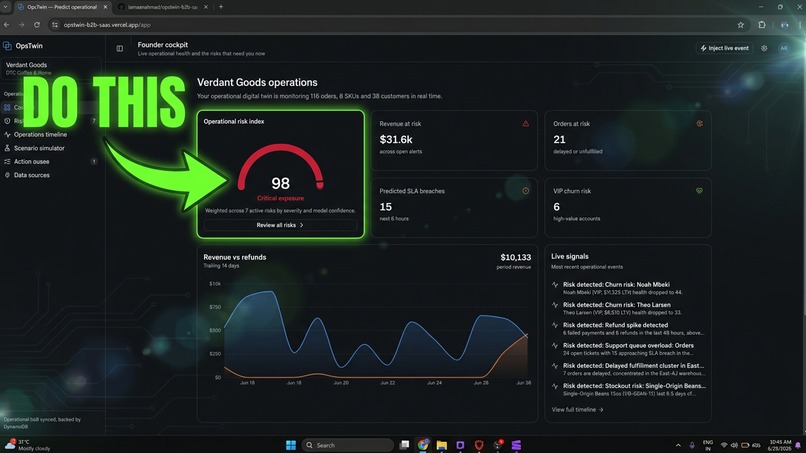806x453 pixels.
Task: Open browser extensions puzzle icon
Action: [762, 25]
